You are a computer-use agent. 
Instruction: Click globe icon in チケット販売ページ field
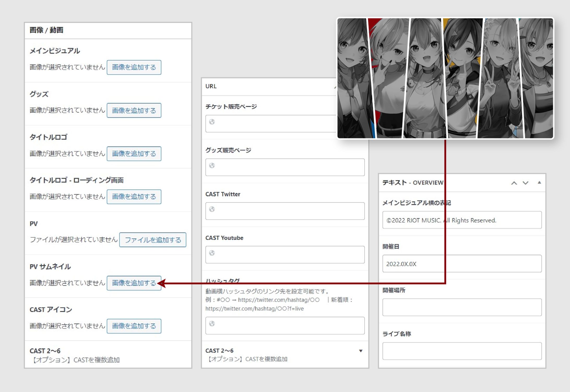click(212, 122)
